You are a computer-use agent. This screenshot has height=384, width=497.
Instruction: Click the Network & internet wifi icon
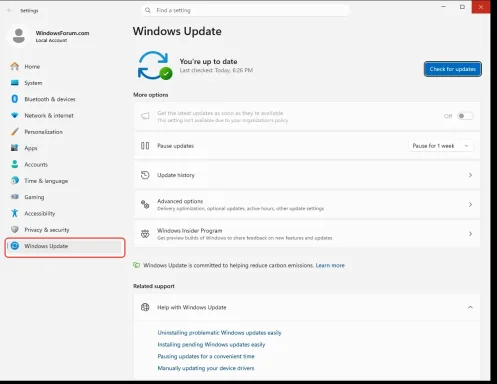click(x=15, y=115)
